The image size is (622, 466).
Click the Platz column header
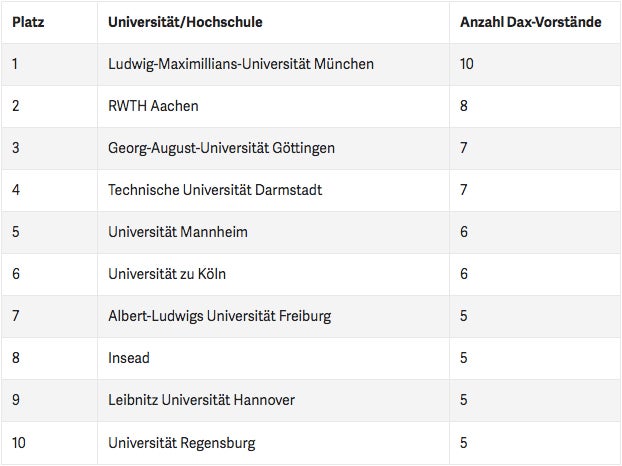point(28,22)
